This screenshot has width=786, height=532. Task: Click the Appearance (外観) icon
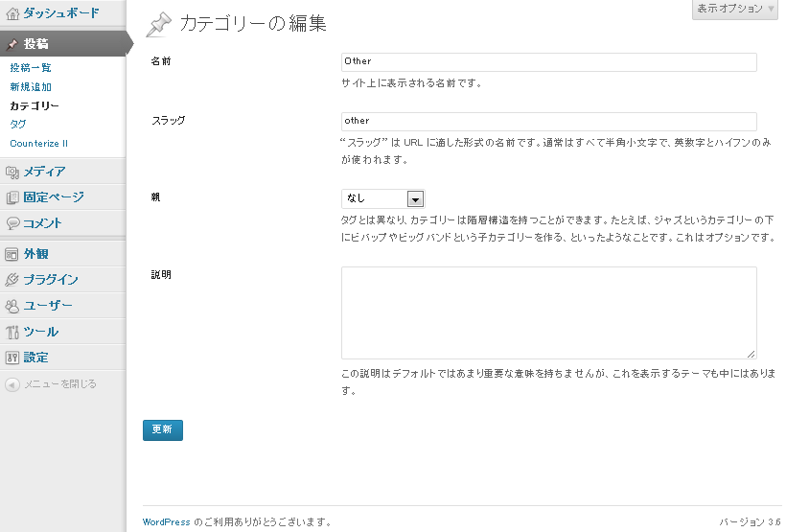click(12, 255)
